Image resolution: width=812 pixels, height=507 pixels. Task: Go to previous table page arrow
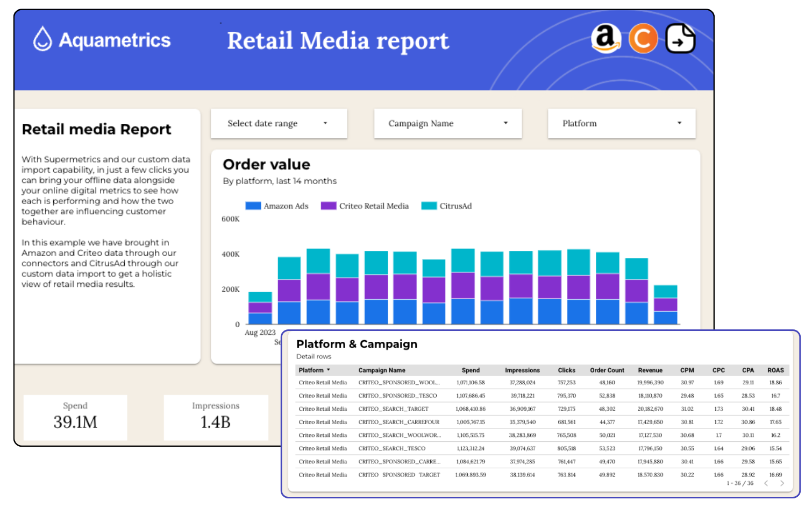tap(766, 483)
